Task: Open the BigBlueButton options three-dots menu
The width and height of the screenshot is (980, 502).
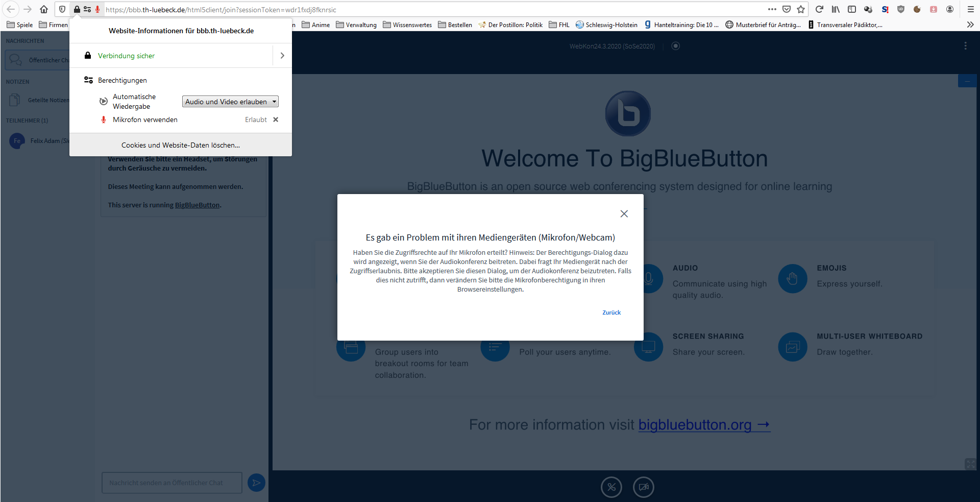Action: coord(965,46)
